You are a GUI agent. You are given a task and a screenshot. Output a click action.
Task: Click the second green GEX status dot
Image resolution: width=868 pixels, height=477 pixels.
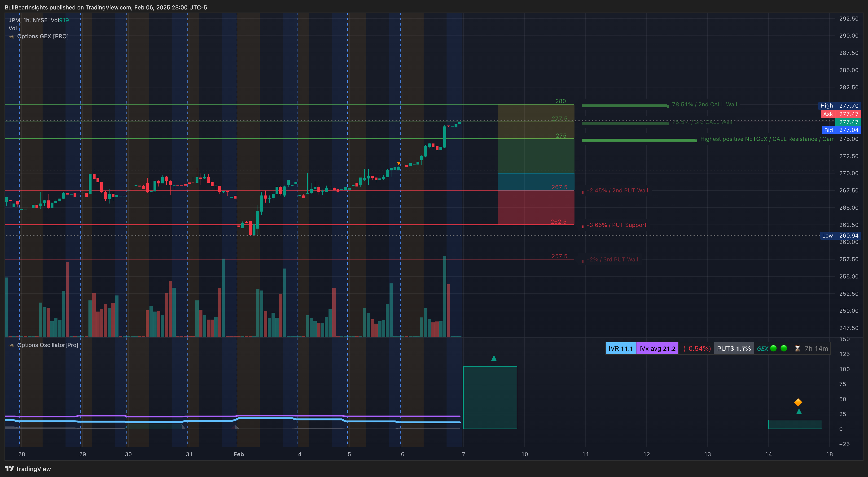[x=784, y=348]
